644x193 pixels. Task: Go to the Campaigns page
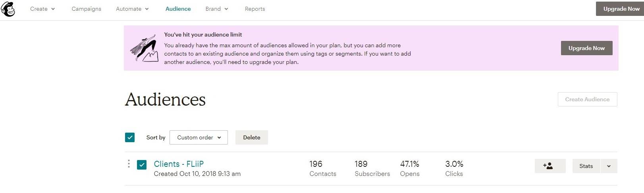click(86, 9)
